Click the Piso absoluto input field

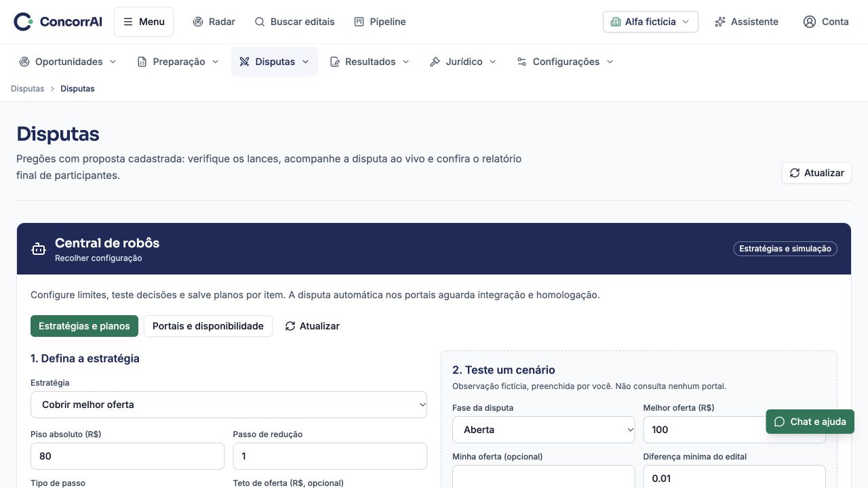click(x=127, y=456)
